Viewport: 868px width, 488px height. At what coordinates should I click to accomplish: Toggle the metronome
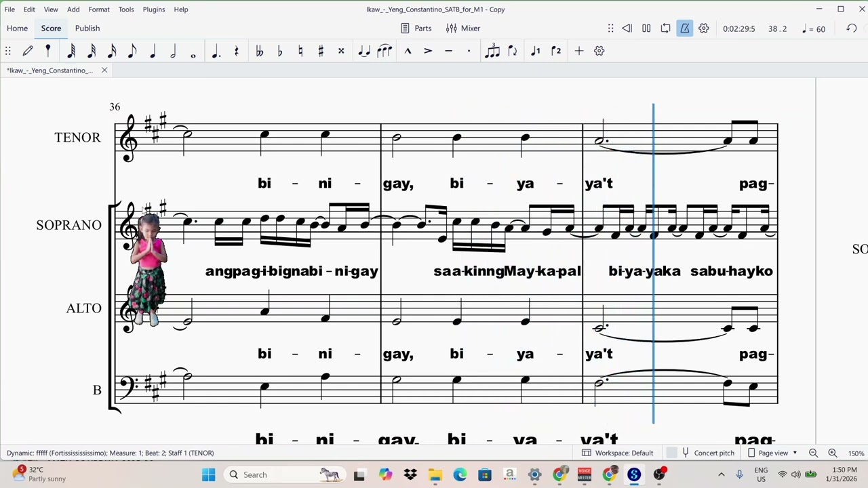tap(685, 28)
